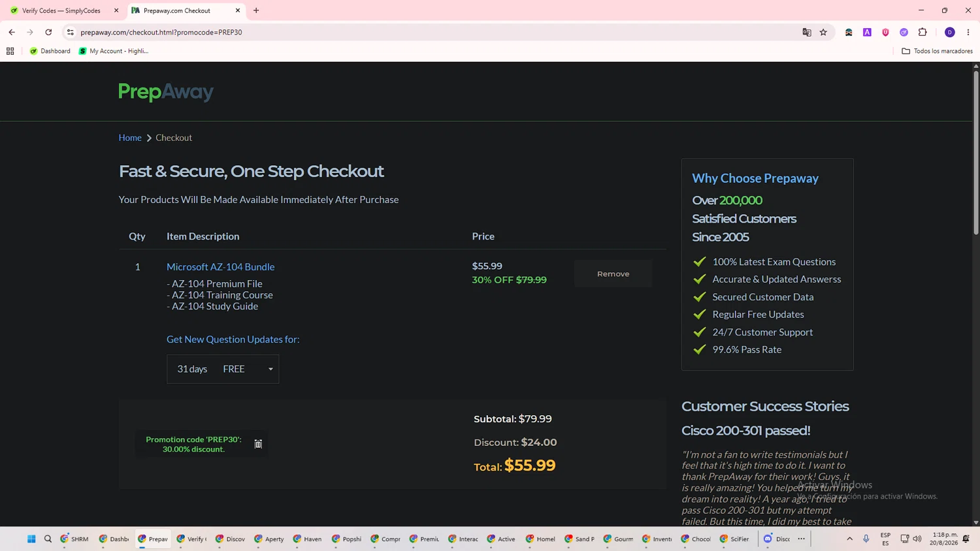Screen dimensions: 980x551
Task: Open Todos los marcadores bookmarks folder
Action: (x=937, y=51)
